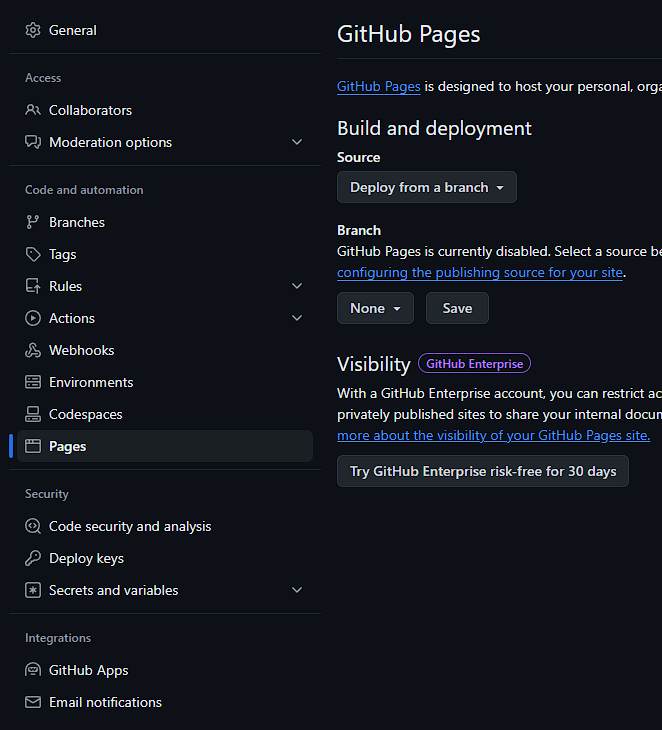Open Environments settings
This screenshot has height=730, width=662.
pos(165,382)
